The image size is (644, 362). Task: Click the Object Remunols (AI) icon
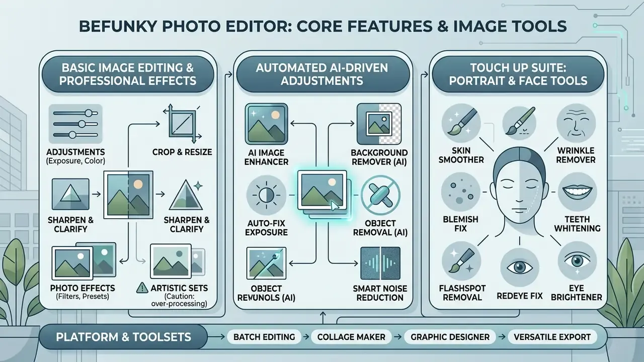pos(266,263)
